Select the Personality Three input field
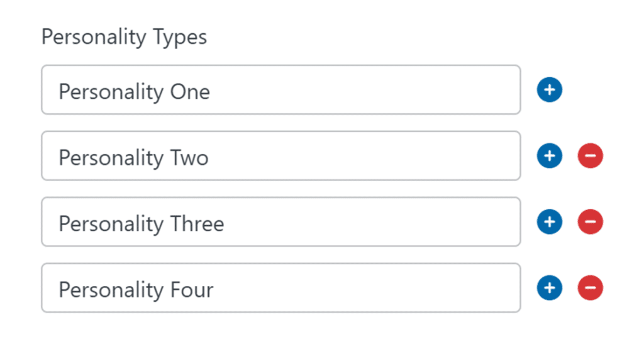This screenshot has height=342, width=644. 280,222
